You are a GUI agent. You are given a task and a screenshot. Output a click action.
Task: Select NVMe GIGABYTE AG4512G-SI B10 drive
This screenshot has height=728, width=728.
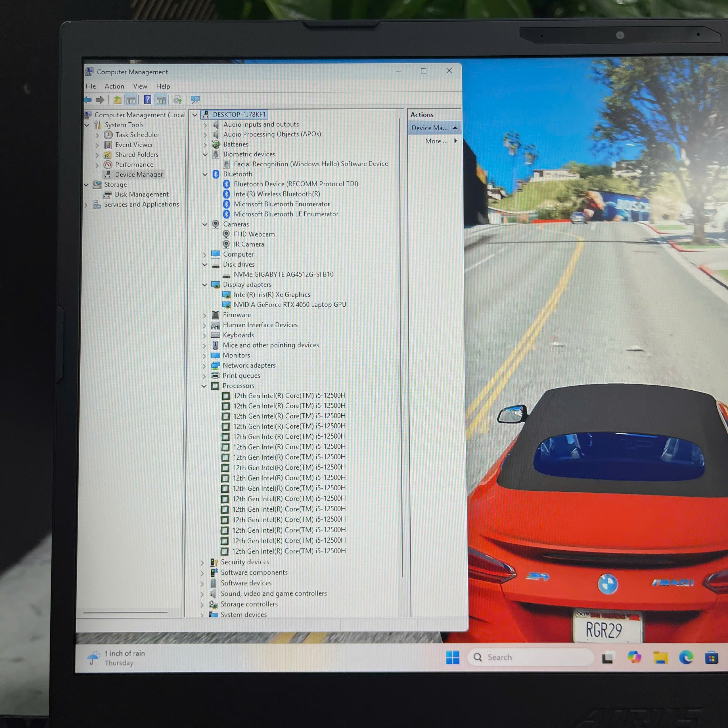click(284, 274)
